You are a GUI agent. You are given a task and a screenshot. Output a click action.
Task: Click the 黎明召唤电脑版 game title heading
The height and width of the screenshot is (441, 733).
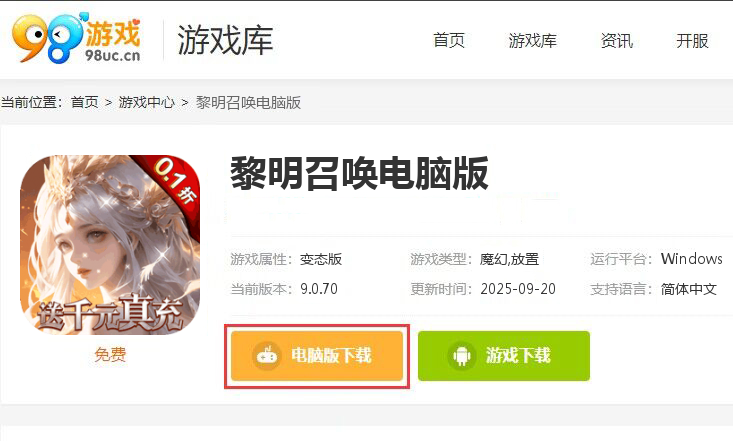pos(359,174)
